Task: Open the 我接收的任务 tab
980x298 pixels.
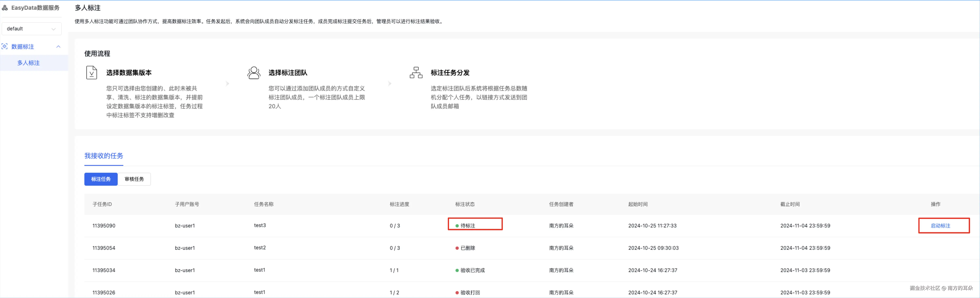Action: tap(103, 156)
